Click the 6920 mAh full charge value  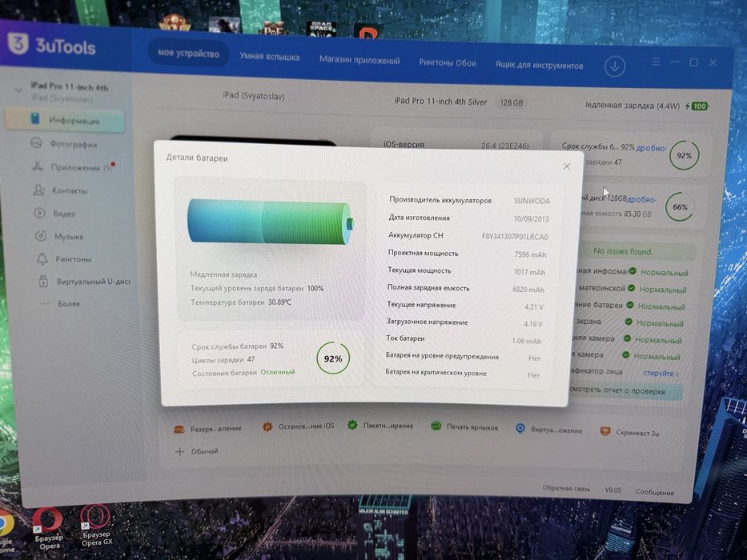[528, 290]
